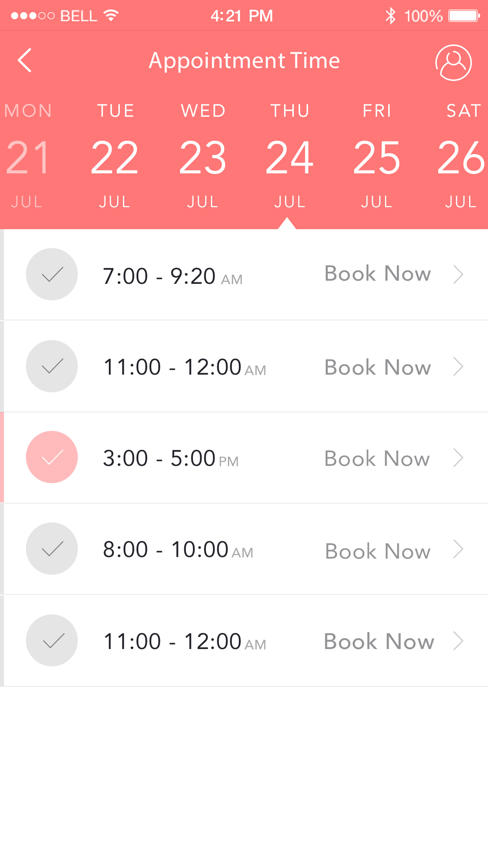488x868 pixels.
Task: Check the first 11:00 - 12:00 AM slot circle
Action: (x=52, y=366)
